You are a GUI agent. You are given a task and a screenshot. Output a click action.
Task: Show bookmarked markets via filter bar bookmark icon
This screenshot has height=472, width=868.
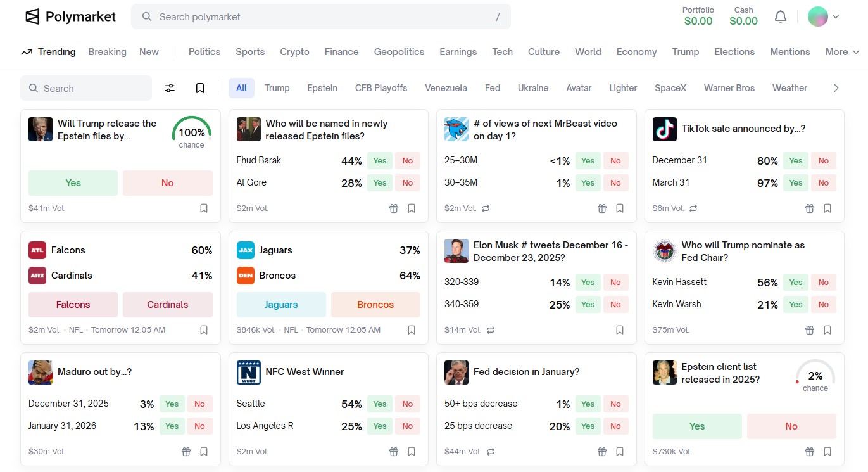coord(200,88)
